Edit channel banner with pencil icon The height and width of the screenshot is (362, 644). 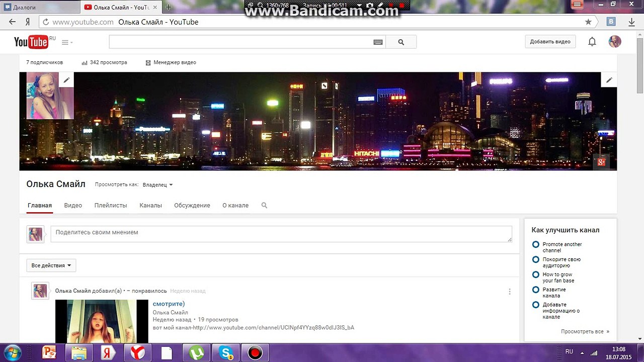point(609,79)
